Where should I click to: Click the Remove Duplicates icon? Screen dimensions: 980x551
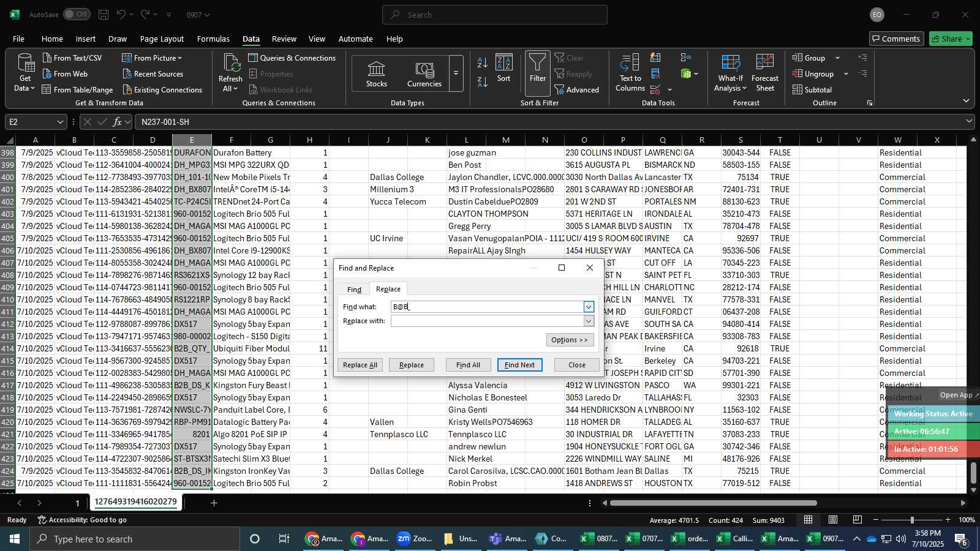click(x=655, y=73)
